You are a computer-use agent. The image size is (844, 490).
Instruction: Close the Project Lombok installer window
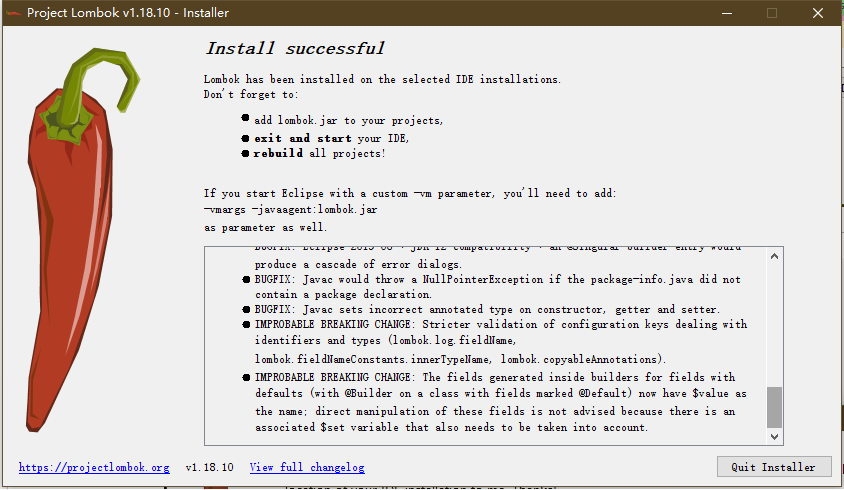(817, 13)
